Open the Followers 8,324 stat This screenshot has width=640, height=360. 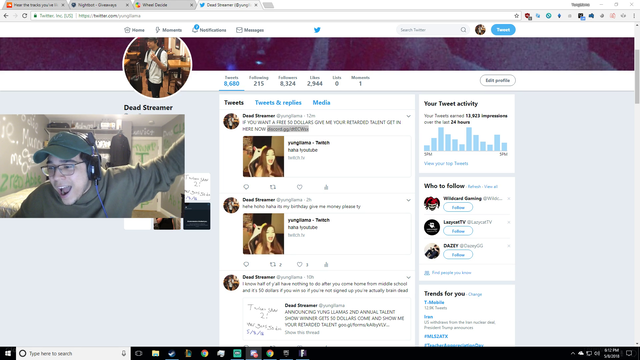pos(288,81)
